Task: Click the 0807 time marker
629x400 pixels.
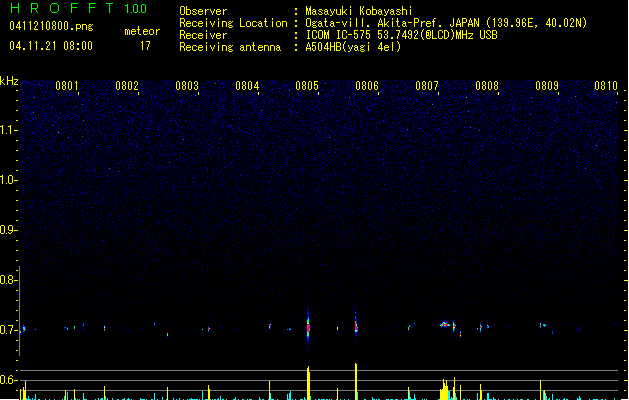Action: click(x=427, y=85)
